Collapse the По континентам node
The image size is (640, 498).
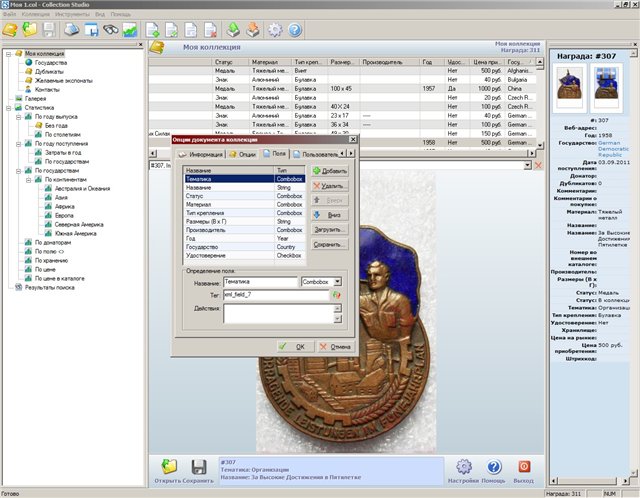[x=28, y=180]
